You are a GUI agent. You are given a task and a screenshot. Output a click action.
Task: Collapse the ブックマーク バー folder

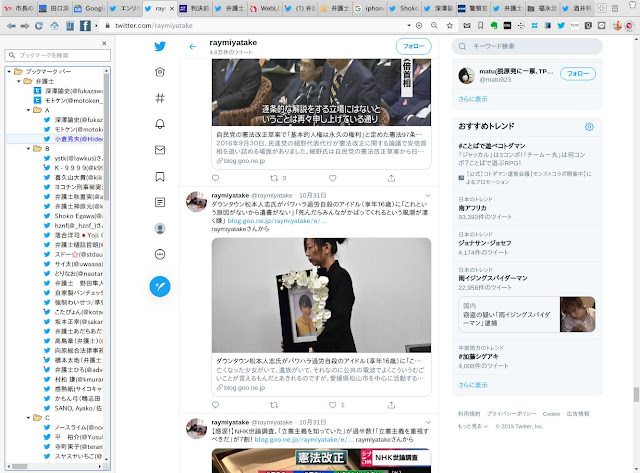[x=9, y=71]
